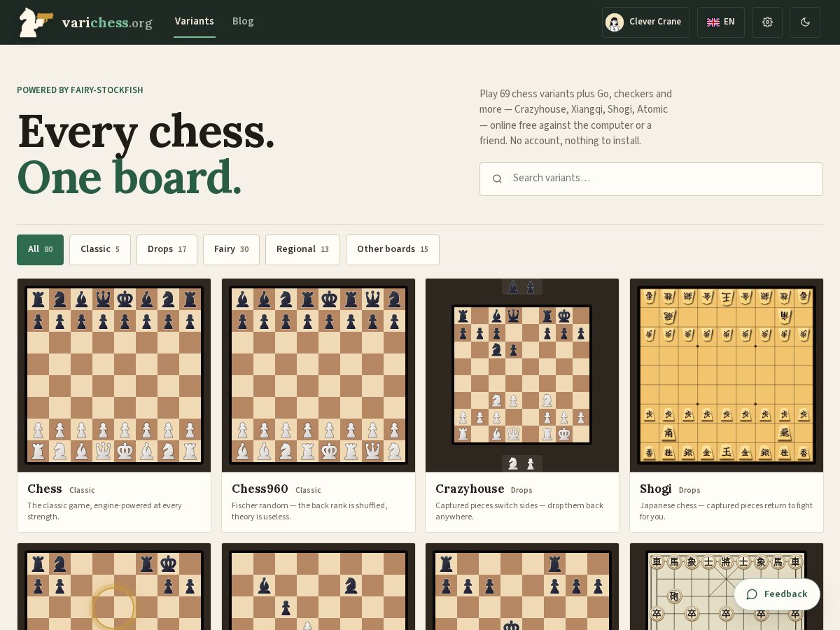Filter by Other boards
This screenshot has height=630, width=840.
[393, 250]
